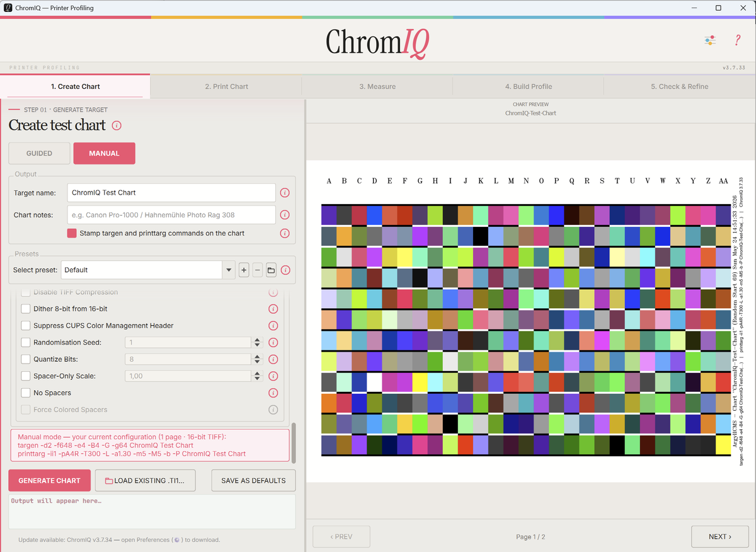756x552 pixels.
Task: Add new preset with plus icon
Action: pos(244,270)
